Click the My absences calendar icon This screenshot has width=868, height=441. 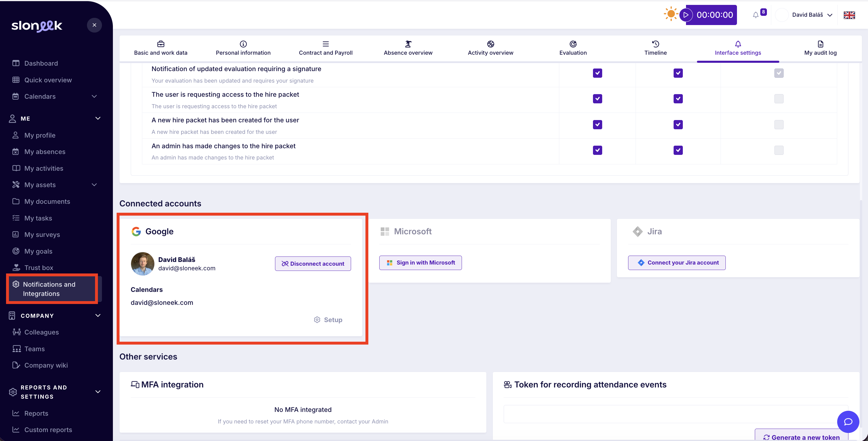(x=16, y=152)
